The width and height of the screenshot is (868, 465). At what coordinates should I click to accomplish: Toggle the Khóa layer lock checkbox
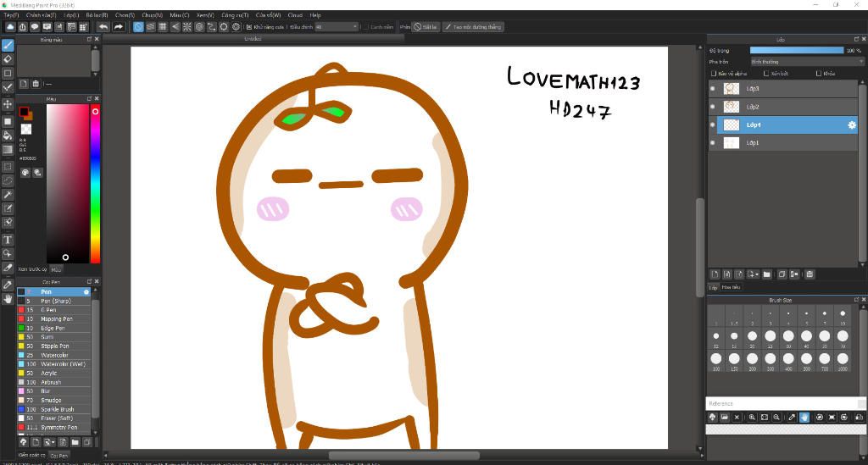pyautogui.click(x=819, y=74)
